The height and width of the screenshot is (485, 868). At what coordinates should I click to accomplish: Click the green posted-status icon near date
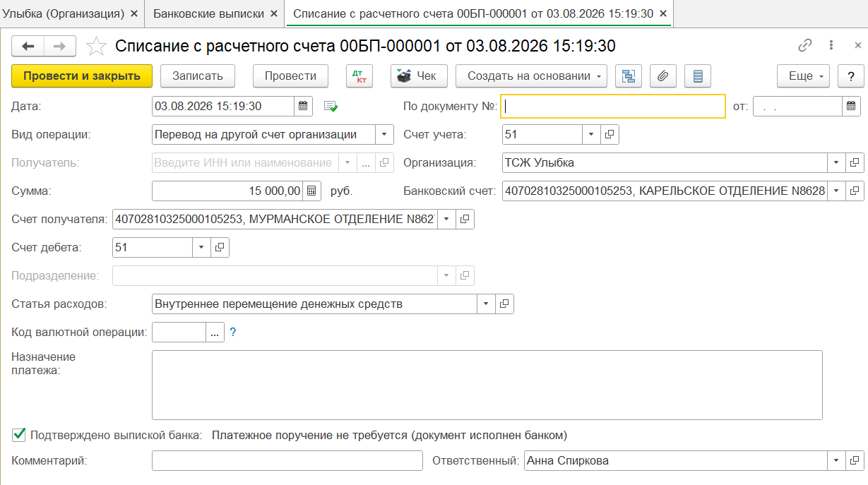click(331, 107)
